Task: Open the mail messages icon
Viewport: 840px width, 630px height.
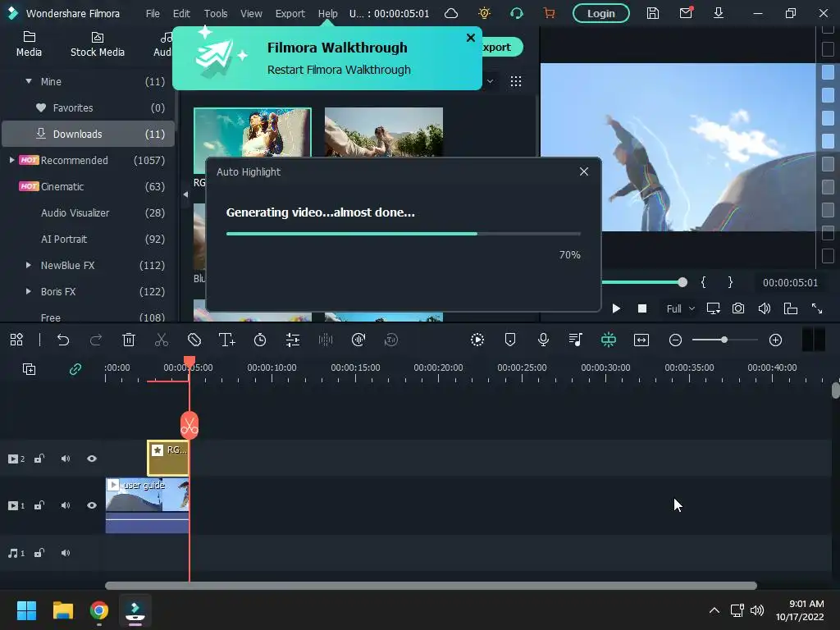Action: [686, 13]
